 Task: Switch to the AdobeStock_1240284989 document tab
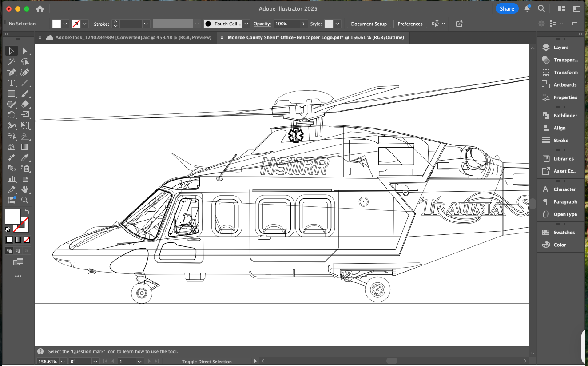[x=133, y=38]
